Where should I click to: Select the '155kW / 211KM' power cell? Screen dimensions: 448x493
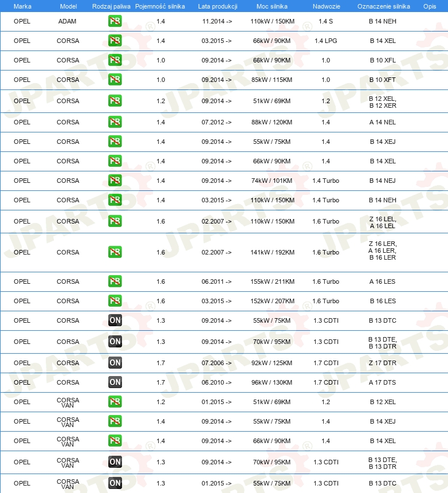(x=272, y=281)
